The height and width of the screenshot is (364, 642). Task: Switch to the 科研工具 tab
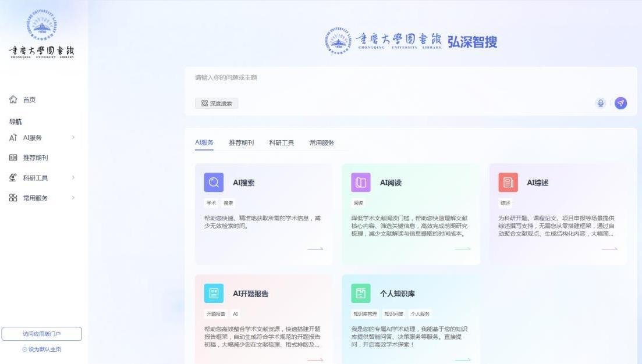click(281, 143)
